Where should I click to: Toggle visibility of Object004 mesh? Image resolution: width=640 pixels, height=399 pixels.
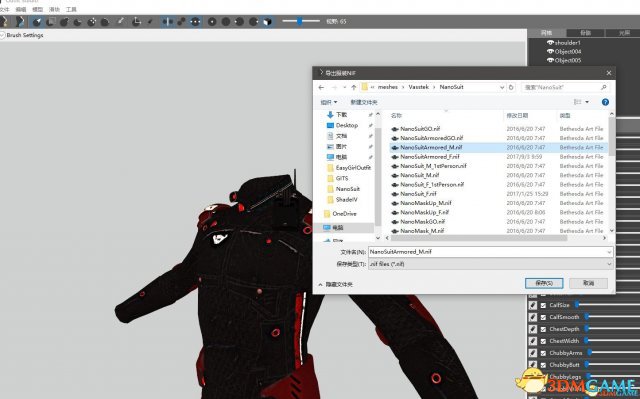coord(550,51)
